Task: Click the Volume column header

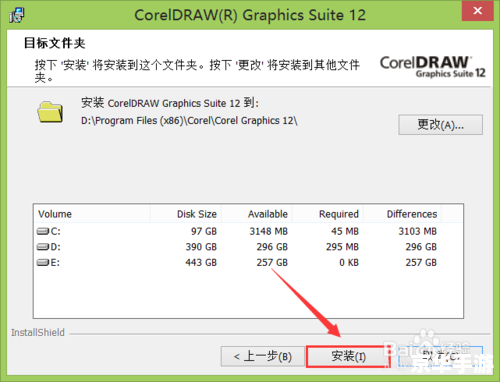Action: pyautogui.click(x=92, y=214)
